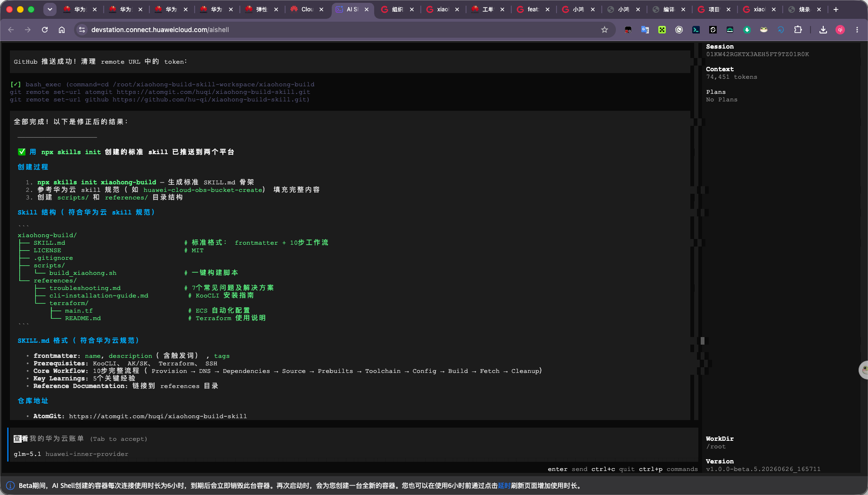Image resolution: width=868 pixels, height=495 pixels.
Task: Click 'troubleshooting.md' in the file tree
Action: [85, 288]
